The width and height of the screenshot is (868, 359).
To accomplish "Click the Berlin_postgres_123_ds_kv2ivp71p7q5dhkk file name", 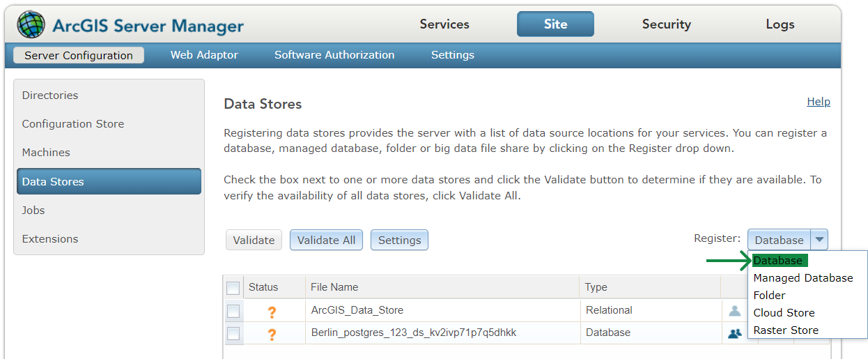I will point(414,333).
